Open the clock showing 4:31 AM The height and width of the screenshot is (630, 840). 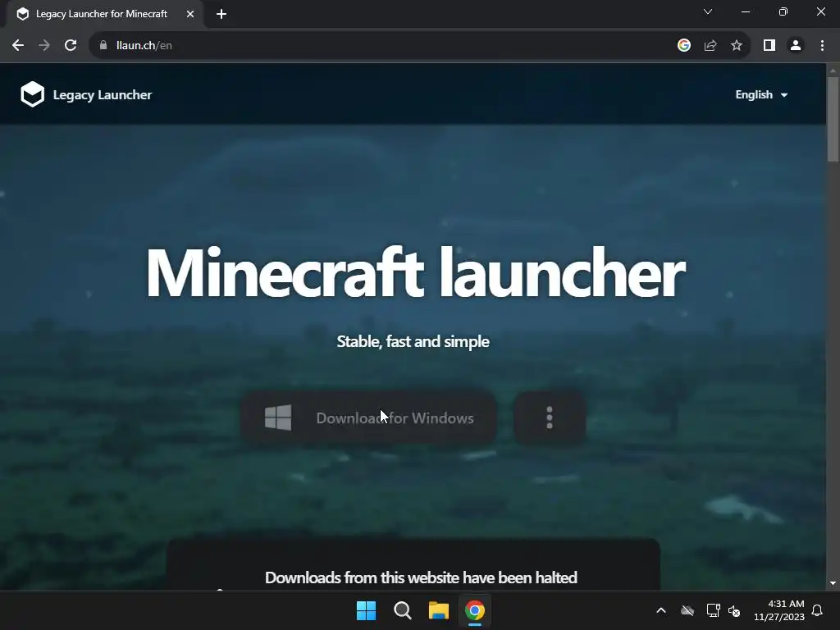coord(779,610)
